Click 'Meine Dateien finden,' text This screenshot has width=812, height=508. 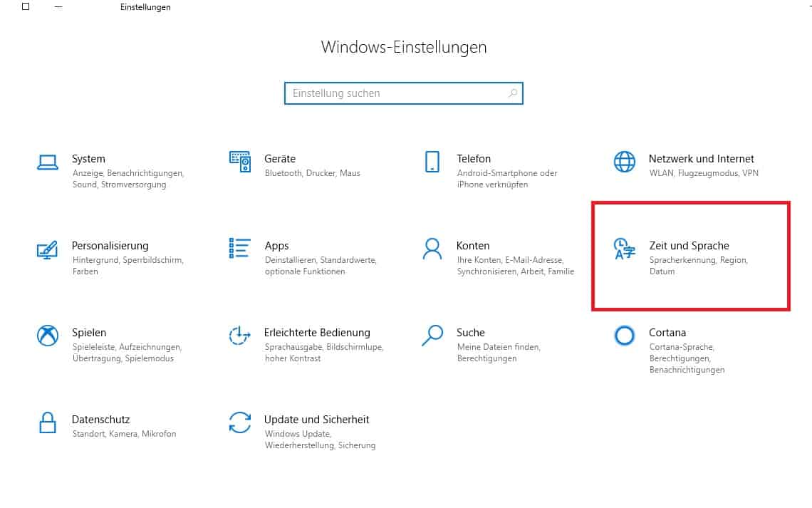click(499, 347)
